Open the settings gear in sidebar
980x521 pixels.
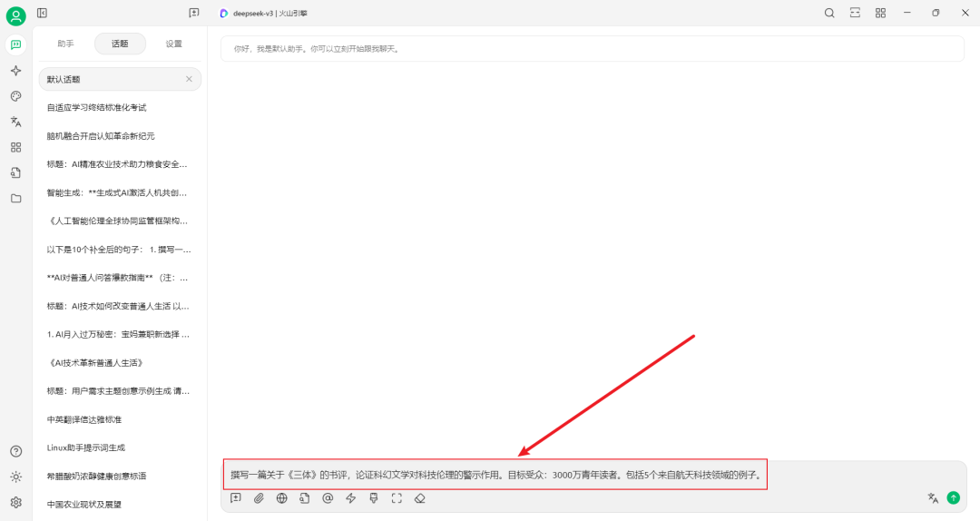point(16,502)
